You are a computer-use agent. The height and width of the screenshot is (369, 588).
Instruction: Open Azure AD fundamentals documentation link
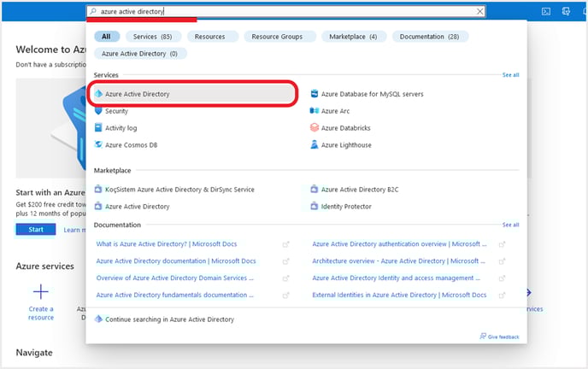point(174,295)
